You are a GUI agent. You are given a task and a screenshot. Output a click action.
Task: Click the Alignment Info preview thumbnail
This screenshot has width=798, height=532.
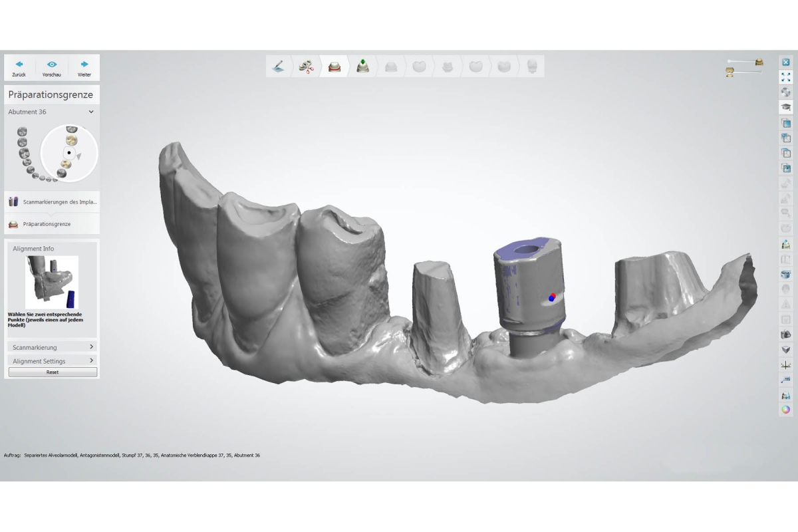point(52,283)
